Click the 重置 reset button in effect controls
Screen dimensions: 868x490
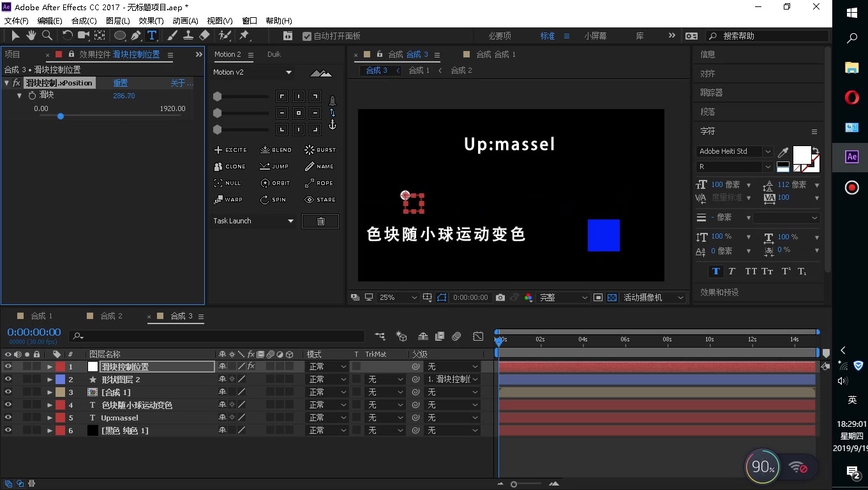(121, 82)
